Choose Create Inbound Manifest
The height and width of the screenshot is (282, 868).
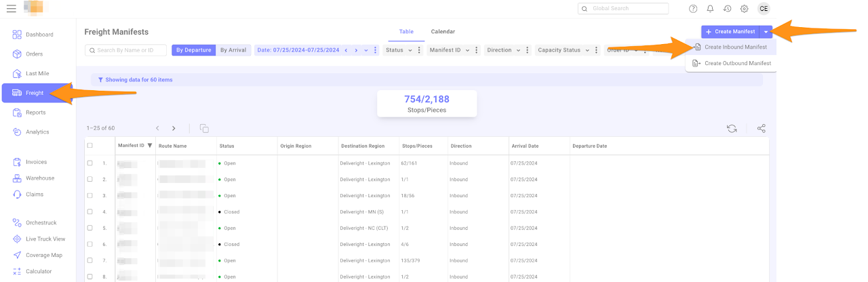pos(730,47)
